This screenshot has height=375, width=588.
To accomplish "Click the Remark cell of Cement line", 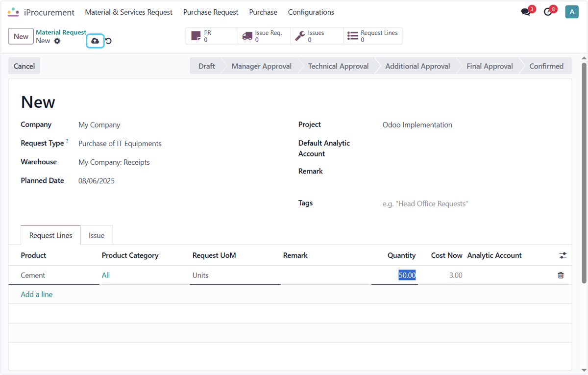I will click(x=326, y=275).
